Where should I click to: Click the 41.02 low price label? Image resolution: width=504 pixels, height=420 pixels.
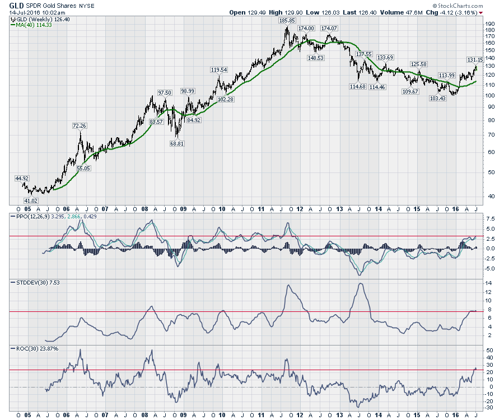pyautogui.click(x=31, y=200)
